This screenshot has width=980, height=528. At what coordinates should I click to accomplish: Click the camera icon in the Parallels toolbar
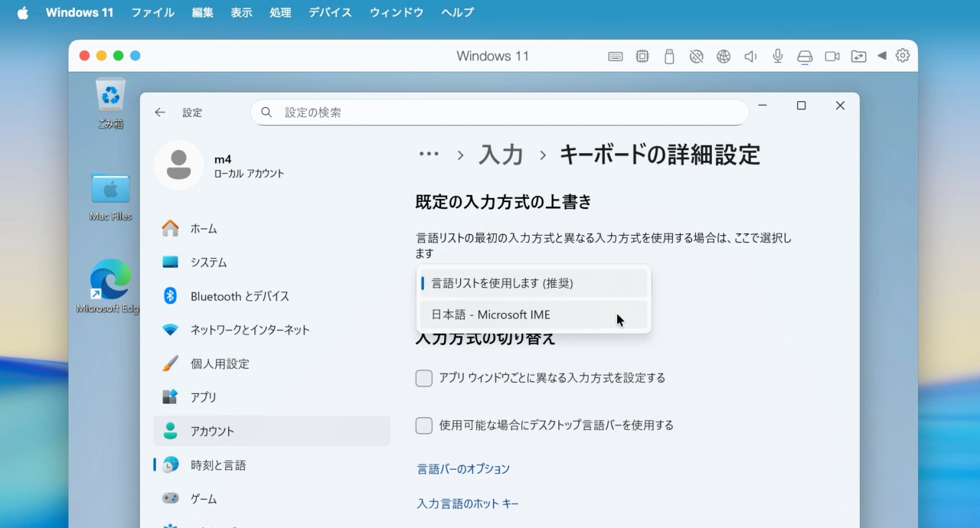point(832,56)
